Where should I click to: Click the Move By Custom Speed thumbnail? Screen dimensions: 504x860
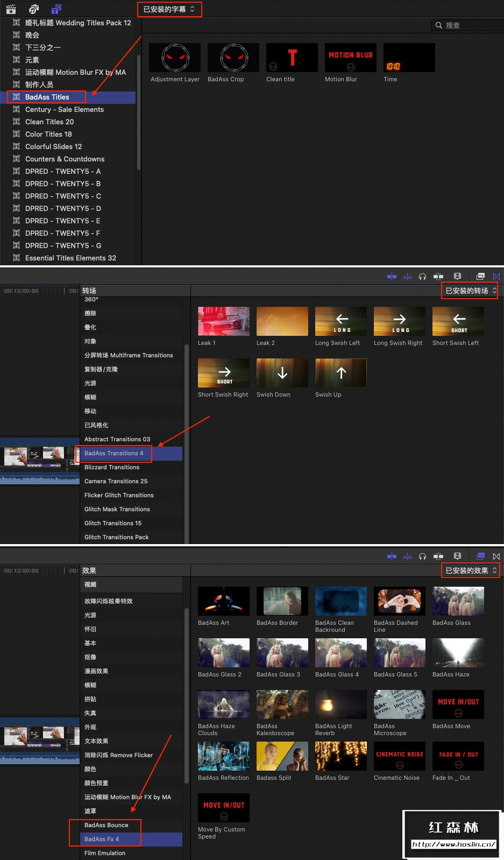[224, 808]
